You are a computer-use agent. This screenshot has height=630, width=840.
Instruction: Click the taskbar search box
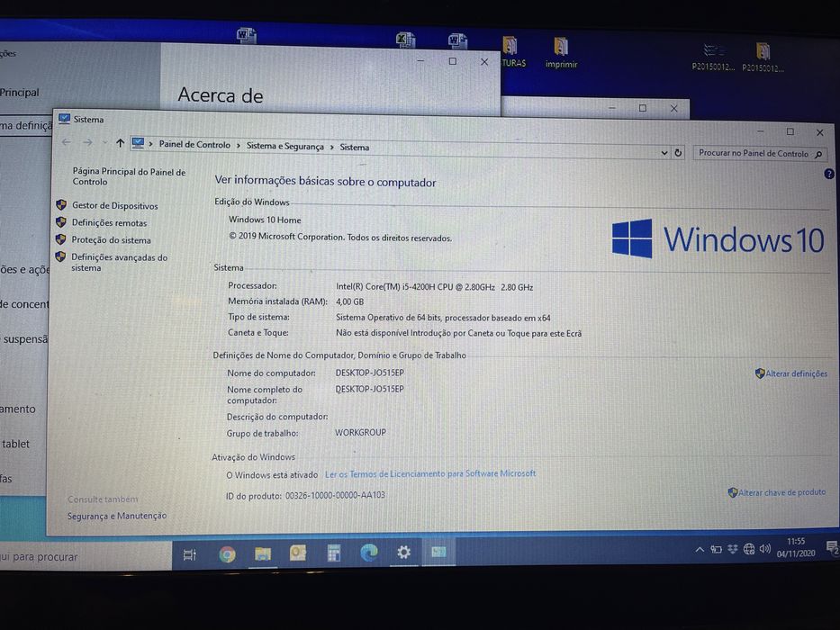pos(85,557)
